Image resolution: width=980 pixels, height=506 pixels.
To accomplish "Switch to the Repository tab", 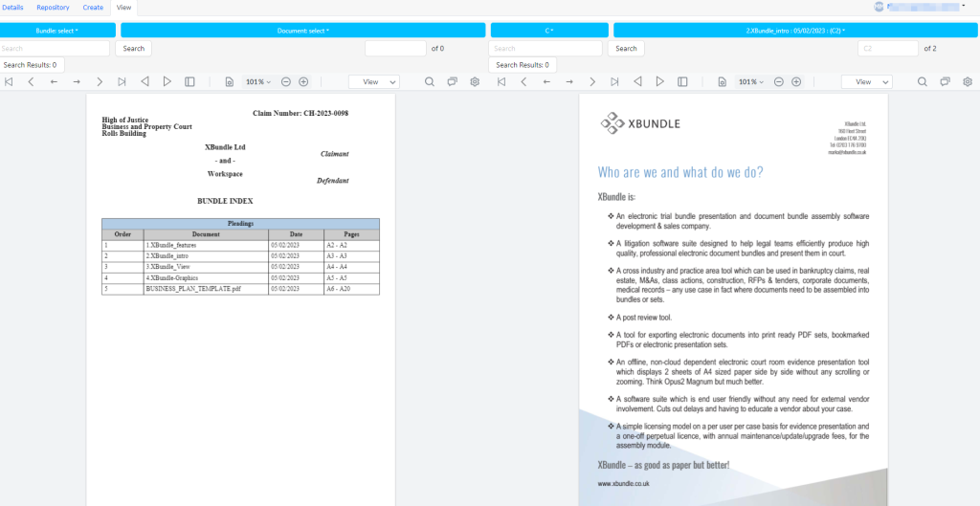I will coord(54,8).
